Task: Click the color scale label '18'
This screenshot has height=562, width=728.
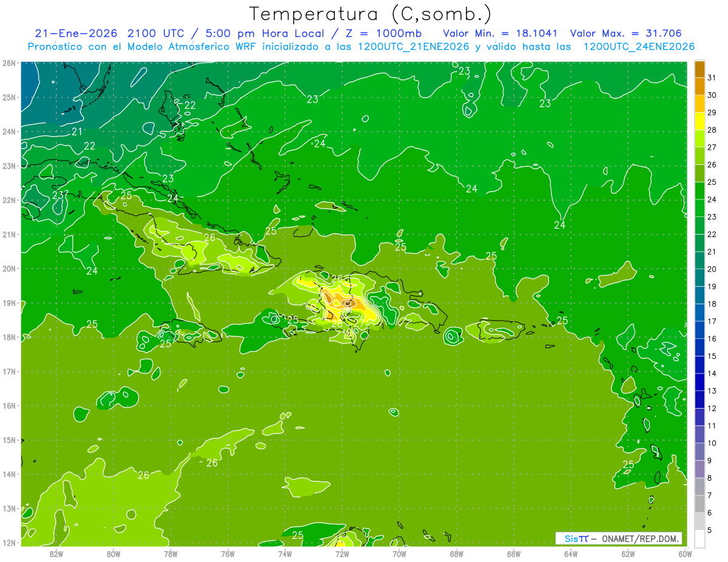Action: click(x=712, y=304)
